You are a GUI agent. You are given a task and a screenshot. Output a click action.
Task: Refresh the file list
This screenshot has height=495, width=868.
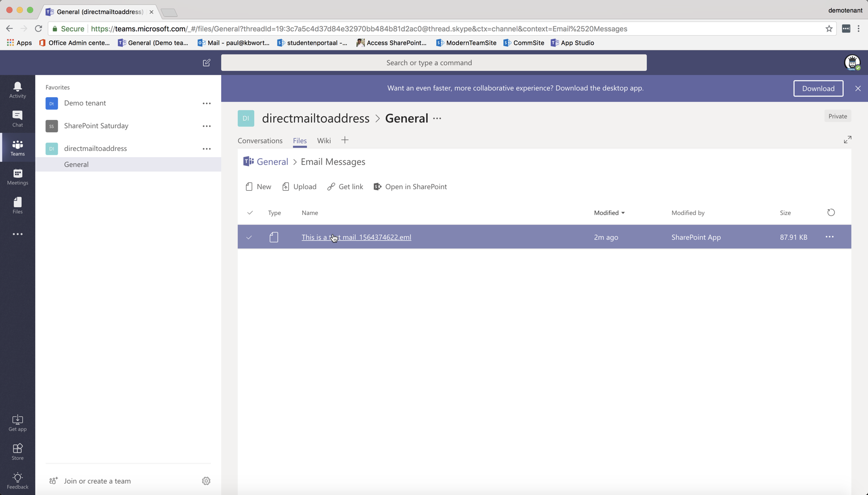click(x=831, y=212)
